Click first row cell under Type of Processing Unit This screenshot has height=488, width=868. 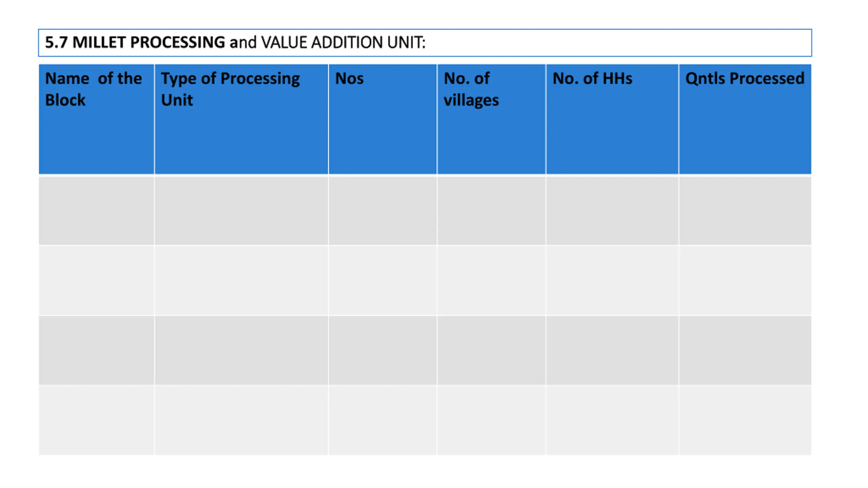(241, 210)
